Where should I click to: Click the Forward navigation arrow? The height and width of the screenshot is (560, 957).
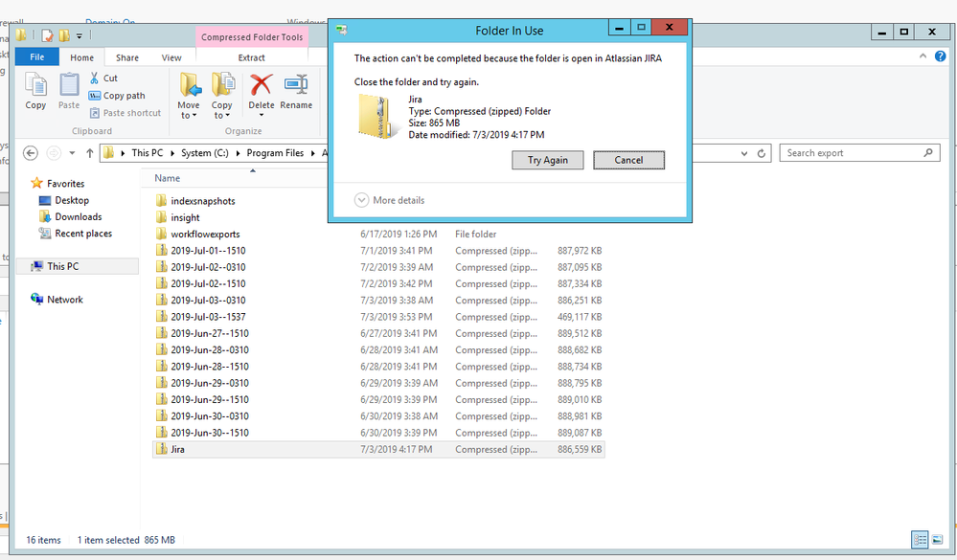(x=54, y=153)
